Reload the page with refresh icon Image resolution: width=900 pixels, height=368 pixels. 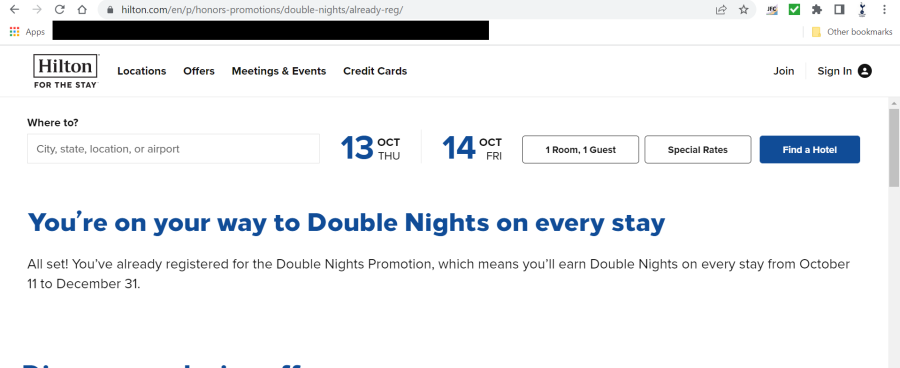[59, 10]
